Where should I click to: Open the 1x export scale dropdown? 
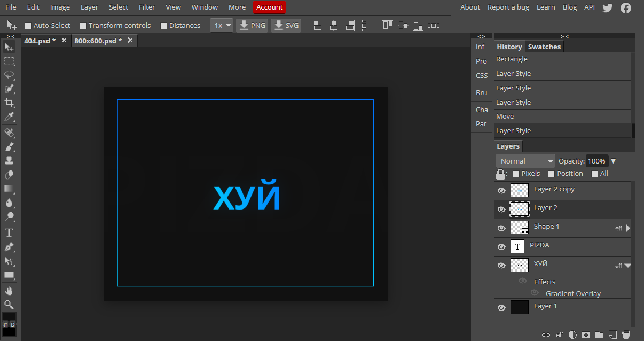(222, 26)
